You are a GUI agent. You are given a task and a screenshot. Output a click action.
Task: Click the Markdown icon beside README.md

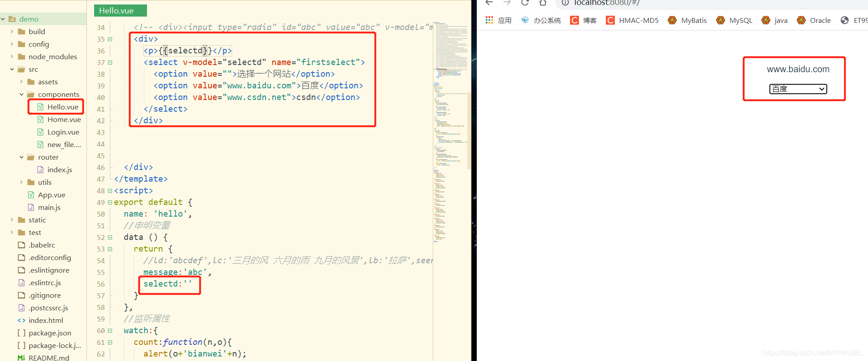tap(21, 358)
